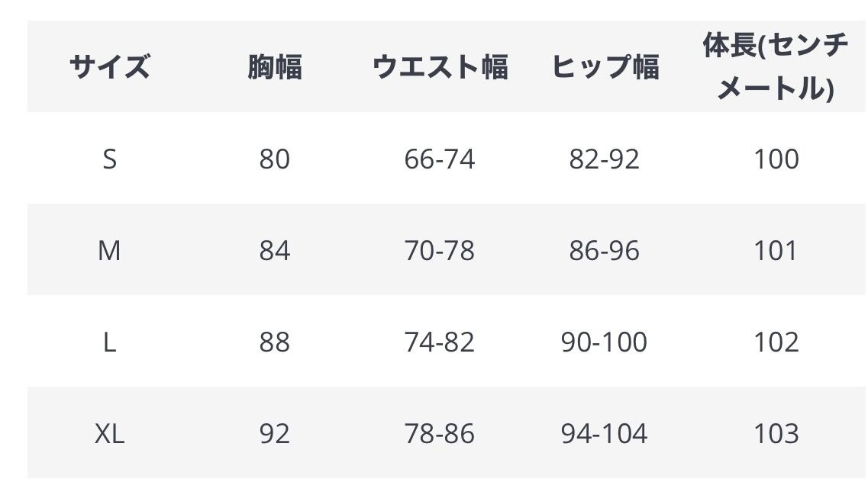Screen dimensions: 868x482
Task: Click the XL size row label
Action: [x=109, y=433]
